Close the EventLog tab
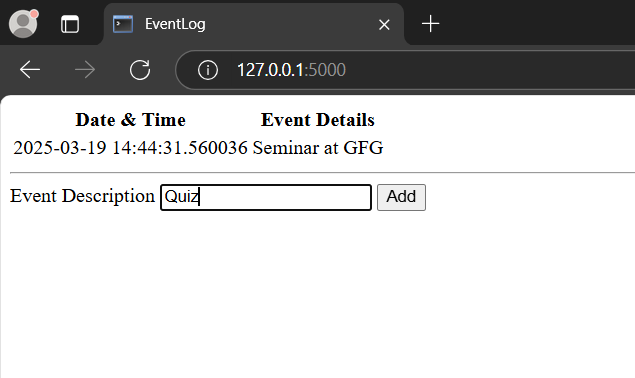 pyautogui.click(x=384, y=25)
